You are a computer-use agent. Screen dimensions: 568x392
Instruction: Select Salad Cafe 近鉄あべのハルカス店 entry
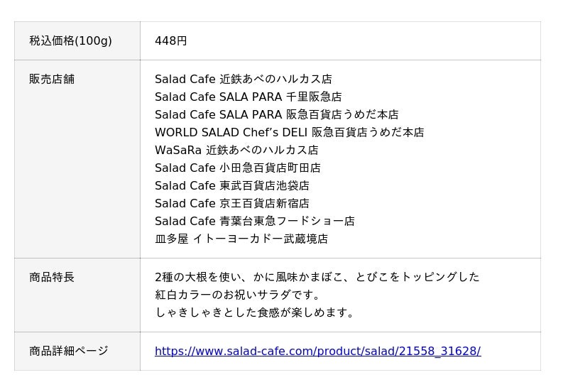point(243,80)
